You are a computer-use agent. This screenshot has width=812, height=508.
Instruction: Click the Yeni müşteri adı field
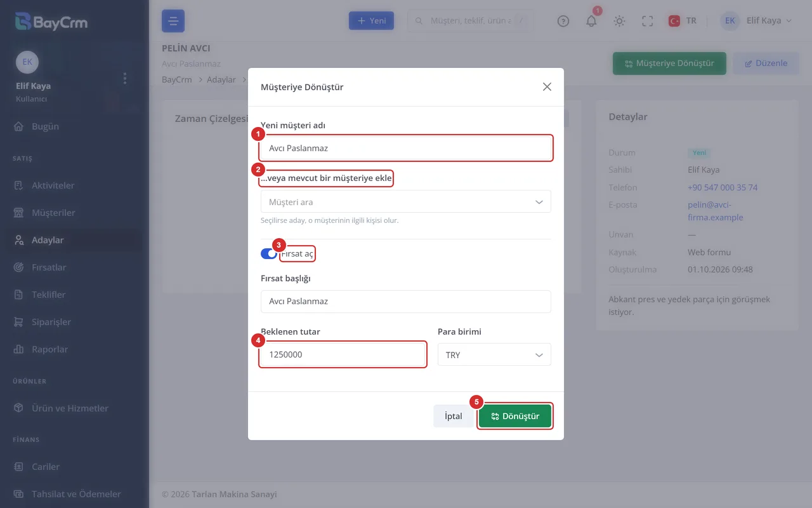point(406,148)
